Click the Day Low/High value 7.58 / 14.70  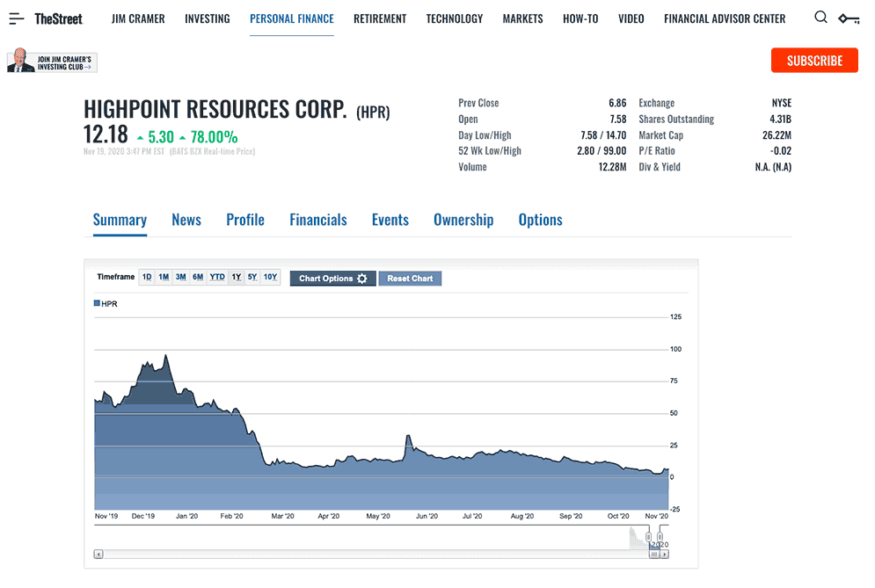(603, 135)
